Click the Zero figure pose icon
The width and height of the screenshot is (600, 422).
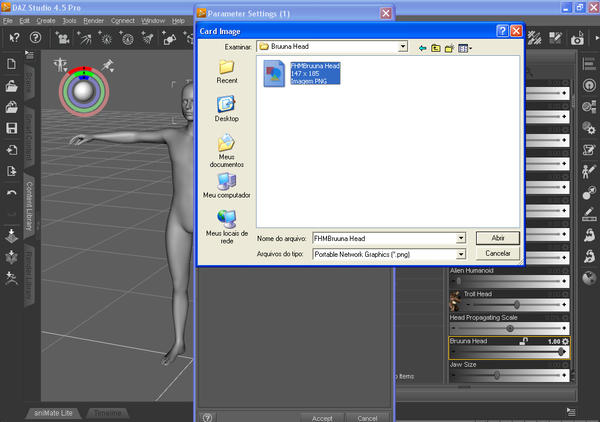tap(11, 278)
